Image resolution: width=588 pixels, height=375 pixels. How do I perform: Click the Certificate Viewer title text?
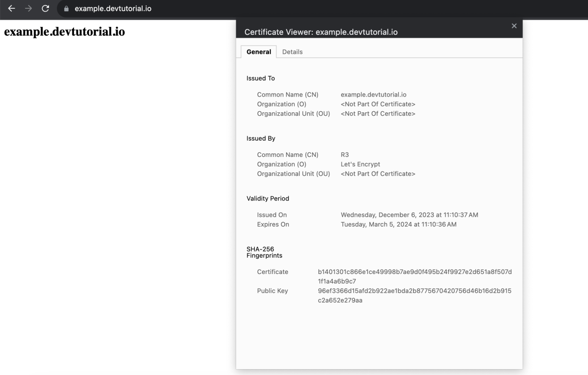pos(321,32)
